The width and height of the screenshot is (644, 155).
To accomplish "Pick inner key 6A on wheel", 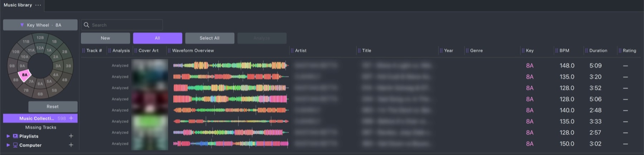I will (40, 84).
